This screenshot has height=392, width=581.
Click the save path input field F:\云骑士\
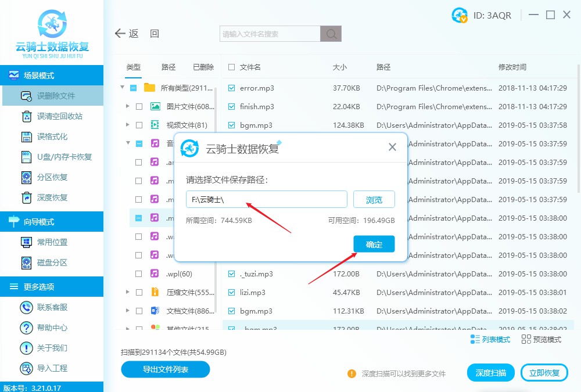[266, 199]
